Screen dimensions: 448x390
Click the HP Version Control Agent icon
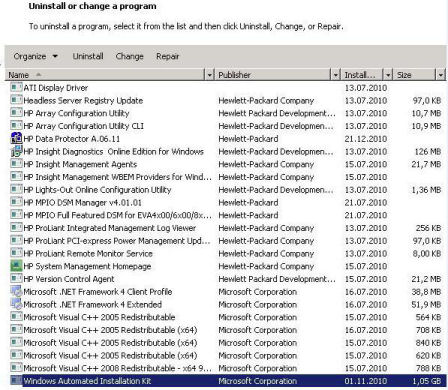coord(16,278)
